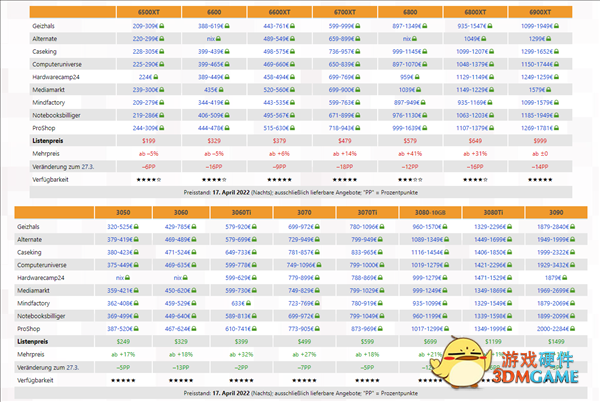Click the lock icon after Alternate 6900XT price 1299€
The height and width of the screenshot is (402, 600).
549,39
